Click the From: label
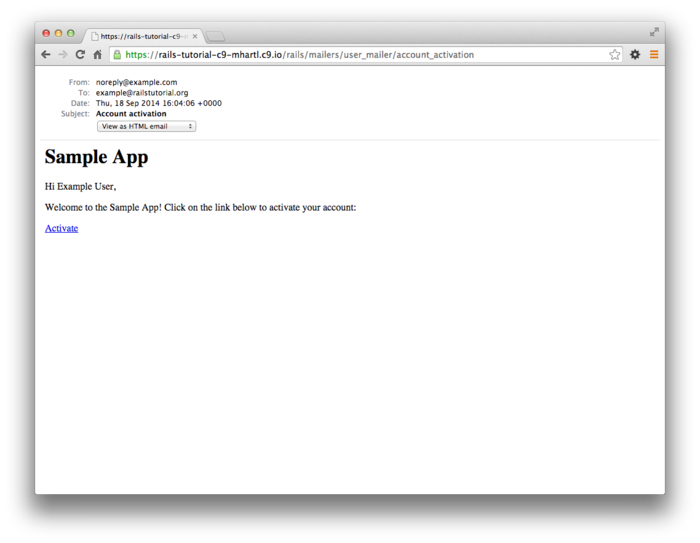Screen dimensions: 700x543 pyautogui.click(x=79, y=82)
